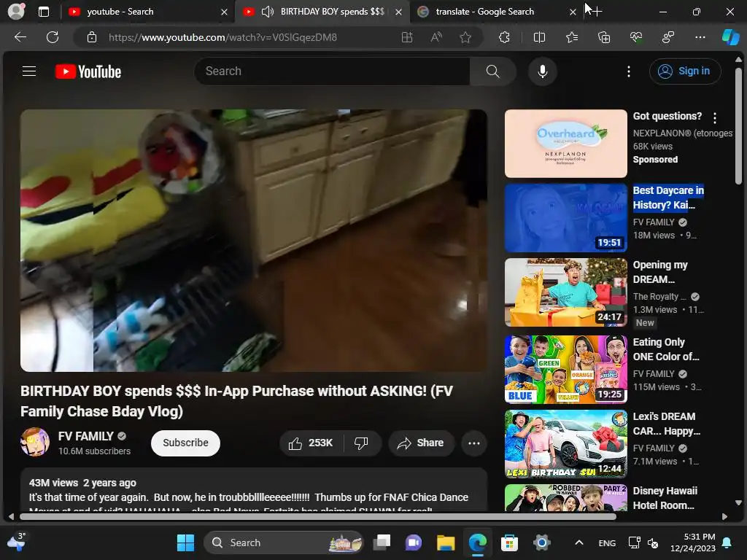The height and width of the screenshot is (560, 747).
Task: Open Microsoft Store from taskbar
Action: pyautogui.click(x=509, y=542)
